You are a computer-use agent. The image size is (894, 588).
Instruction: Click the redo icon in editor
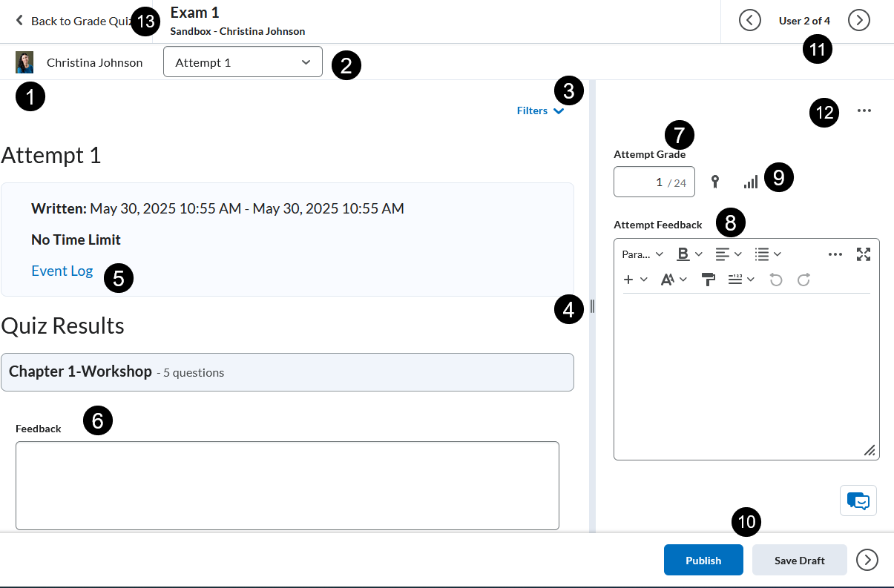click(x=803, y=280)
